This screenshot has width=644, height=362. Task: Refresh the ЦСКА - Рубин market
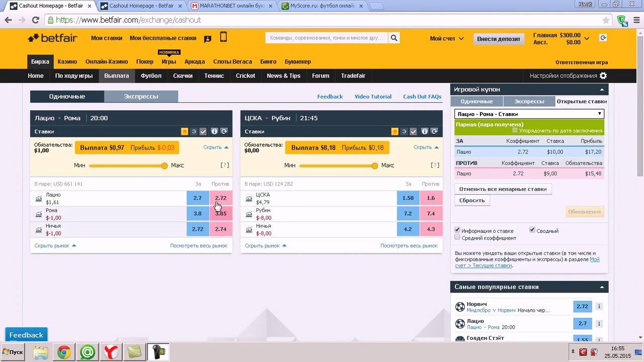point(434,131)
